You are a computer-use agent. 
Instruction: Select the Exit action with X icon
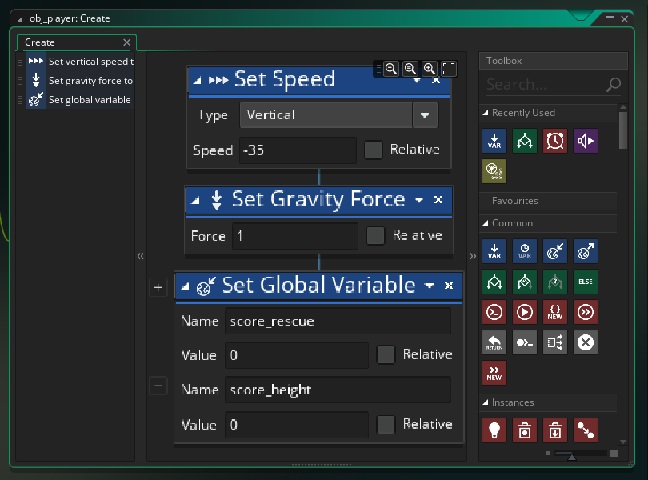pyautogui.click(x=586, y=343)
